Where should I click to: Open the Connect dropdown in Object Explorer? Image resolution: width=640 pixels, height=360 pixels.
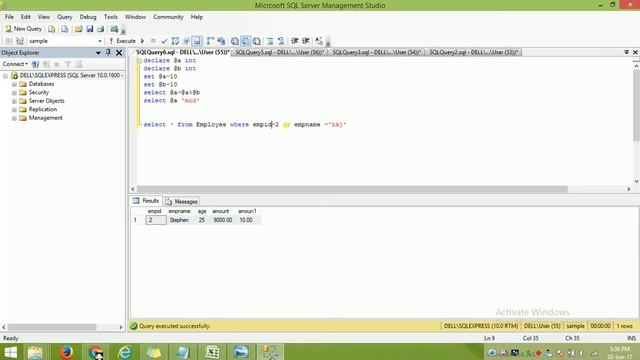pos(15,64)
